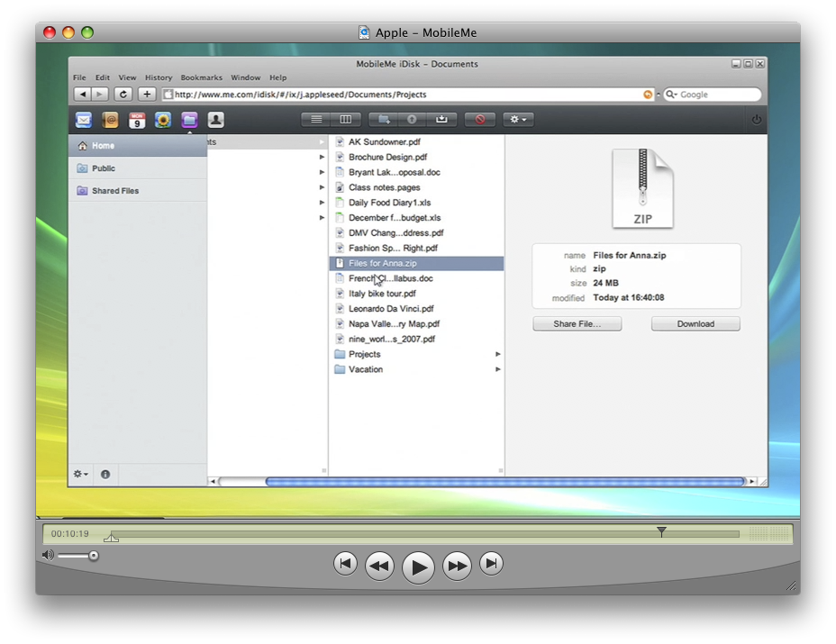Click the fast forward playback button

pyautogui.click(x=457, y=566)
